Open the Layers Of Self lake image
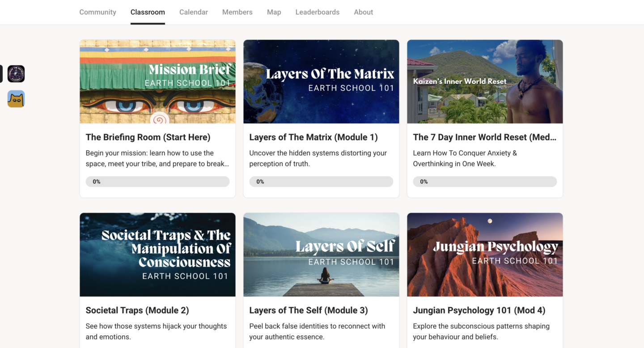The image size is (644, 348). (321, 255)
